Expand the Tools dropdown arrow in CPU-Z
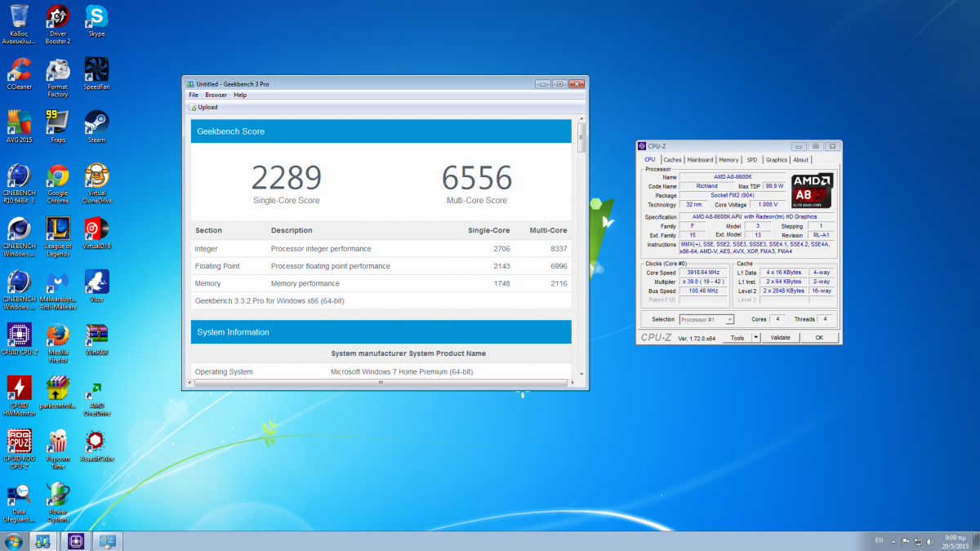Viewport: 980px width, 551px height. [755, 337]
